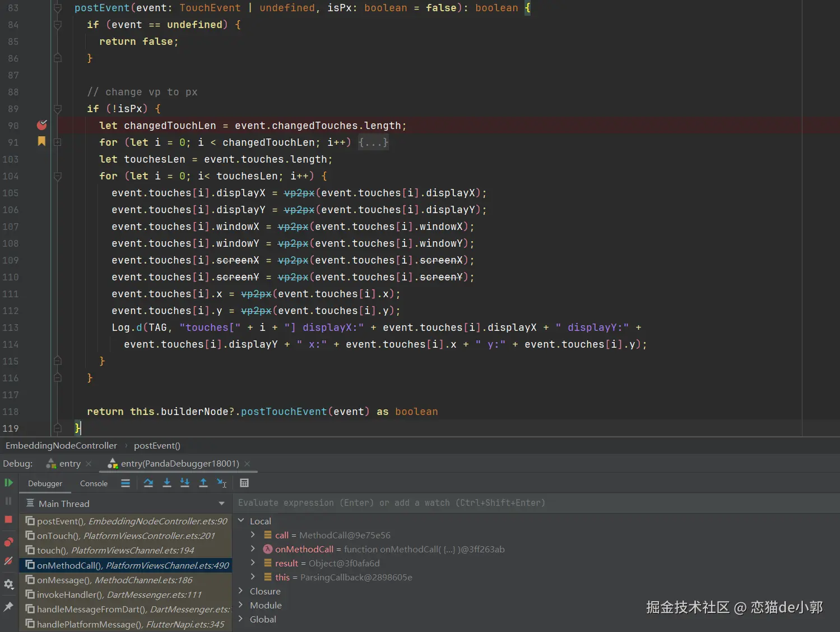840x632 pixels.
Task: Select the onTouch() stack frame
Action: tap(126, 536)
